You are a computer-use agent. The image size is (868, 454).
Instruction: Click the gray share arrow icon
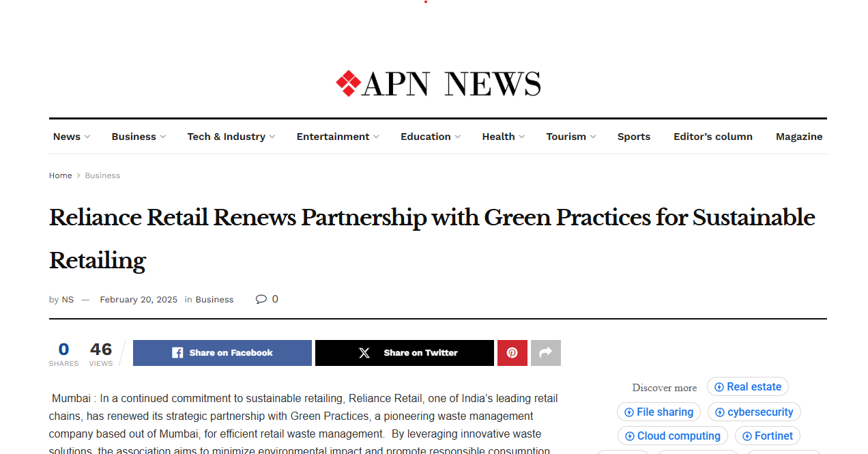545,353
